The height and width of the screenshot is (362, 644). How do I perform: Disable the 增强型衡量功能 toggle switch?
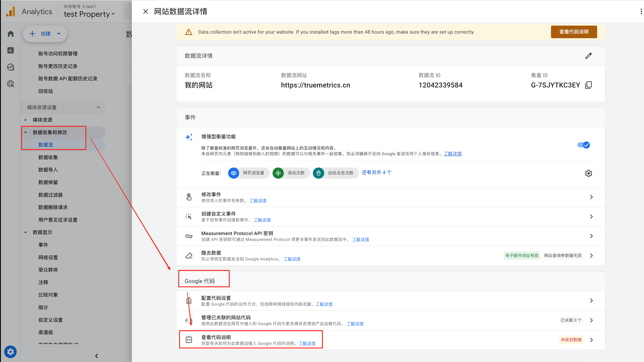tap(584, 145)
